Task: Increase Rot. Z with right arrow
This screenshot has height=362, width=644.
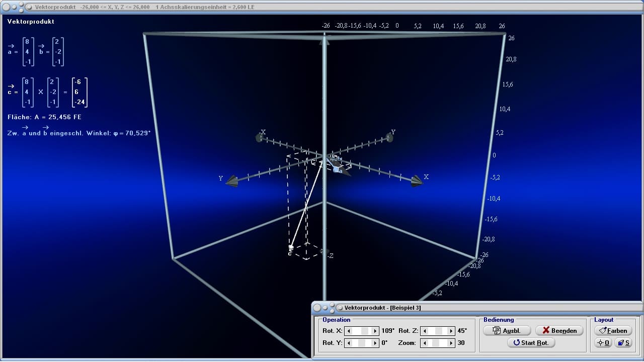Action: (x=451, y=331)
